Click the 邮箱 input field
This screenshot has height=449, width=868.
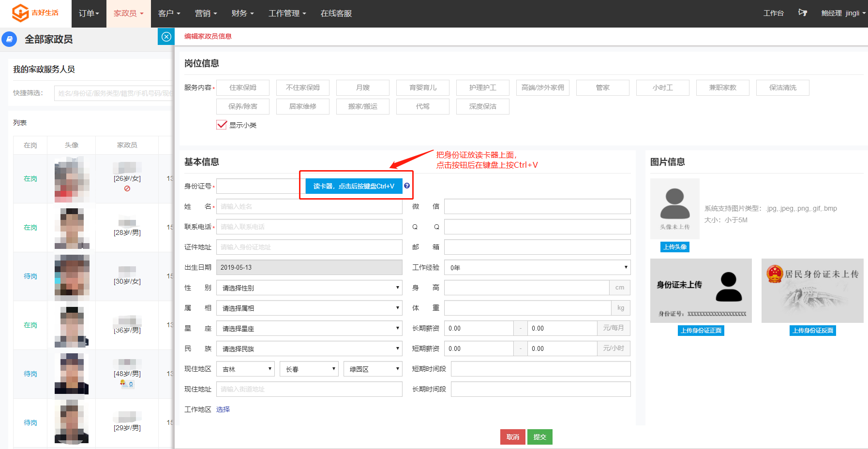pyautogui.click(x=538, y=247)
